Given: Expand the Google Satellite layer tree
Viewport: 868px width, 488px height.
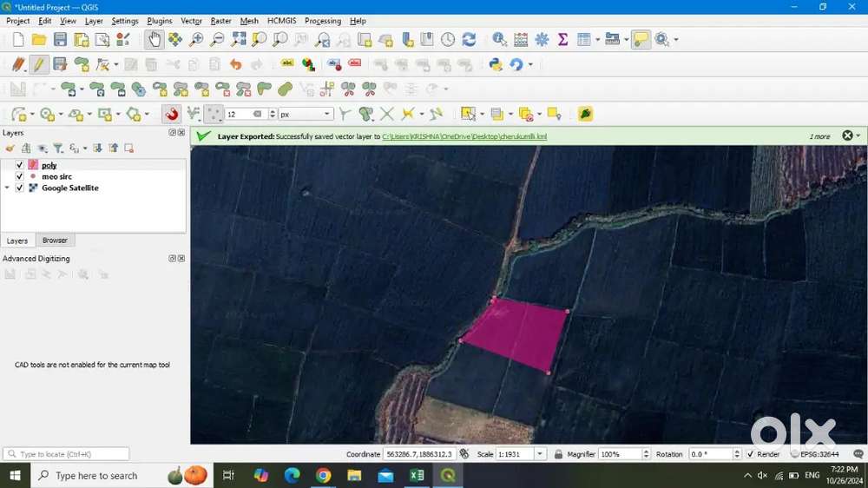Looking at the screenshot, I should pos(7,188).
